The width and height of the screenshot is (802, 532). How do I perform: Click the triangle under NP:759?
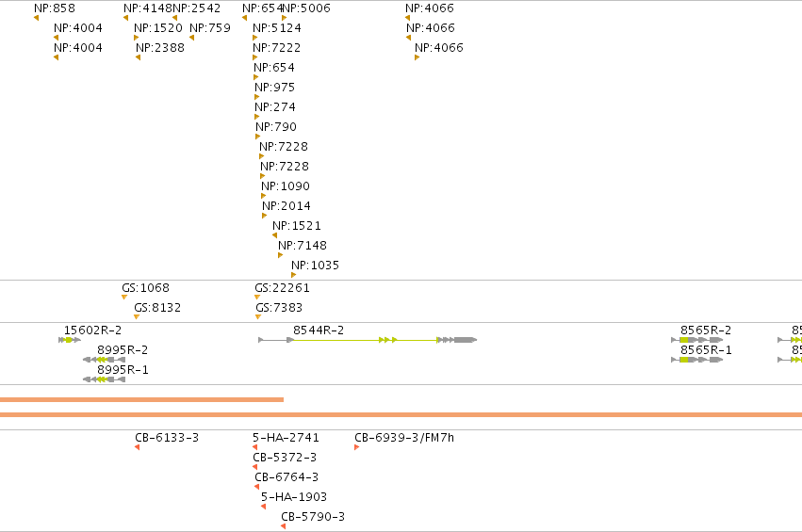click(192, 38)
